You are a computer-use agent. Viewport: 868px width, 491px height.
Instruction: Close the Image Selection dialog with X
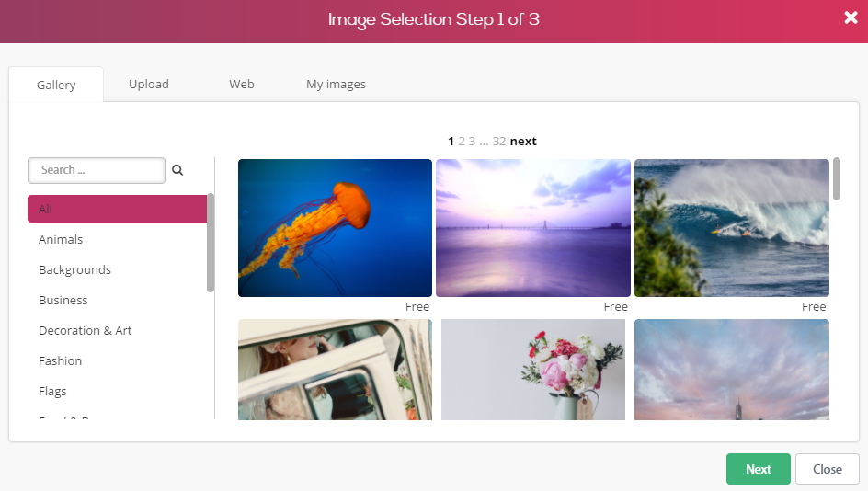[851, 18]
